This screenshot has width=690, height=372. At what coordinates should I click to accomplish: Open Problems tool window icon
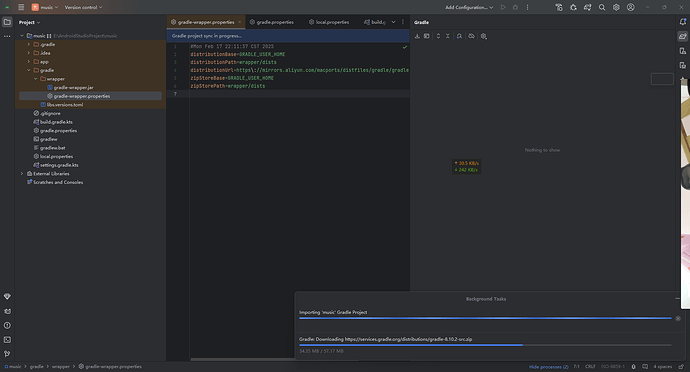7,325
